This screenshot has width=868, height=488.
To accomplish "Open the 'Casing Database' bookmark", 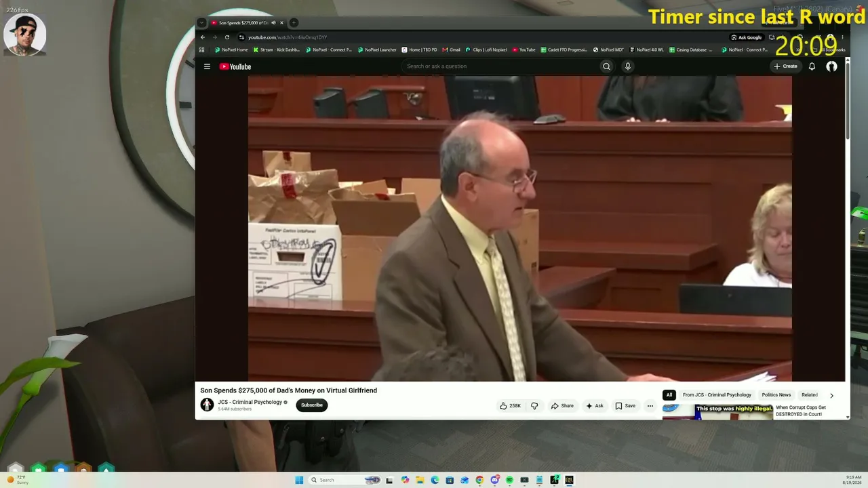I will coord(691,49).
